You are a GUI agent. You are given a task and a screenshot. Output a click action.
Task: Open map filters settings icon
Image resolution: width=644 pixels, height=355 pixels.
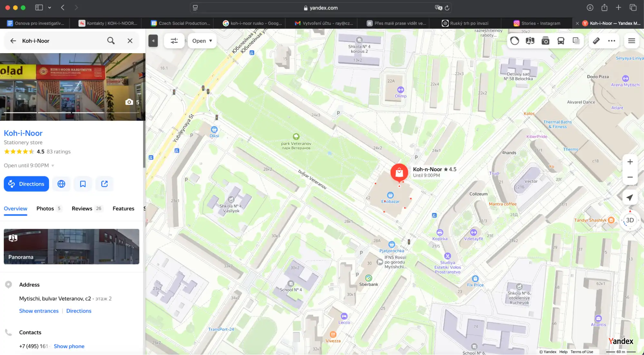[x=174, y=41]
